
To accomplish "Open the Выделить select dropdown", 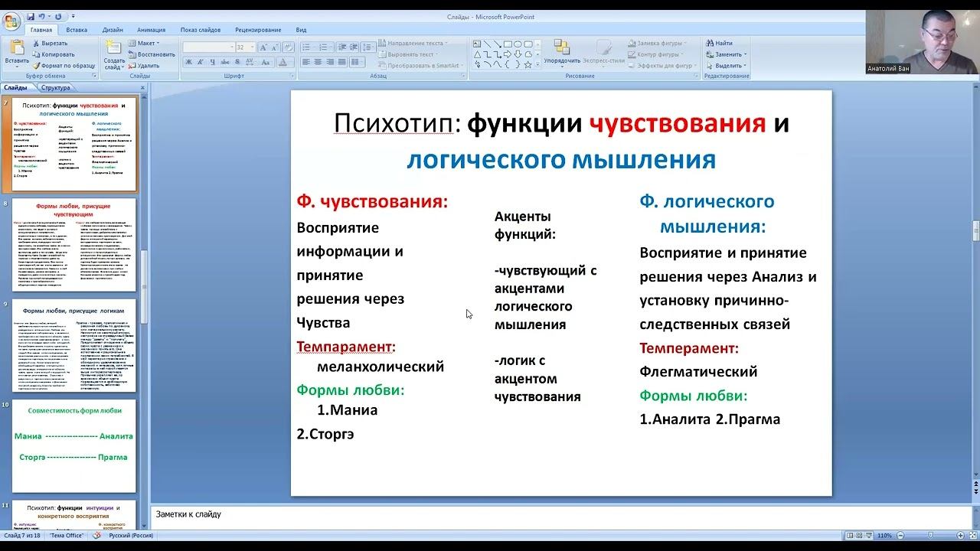I will (726, 66).
